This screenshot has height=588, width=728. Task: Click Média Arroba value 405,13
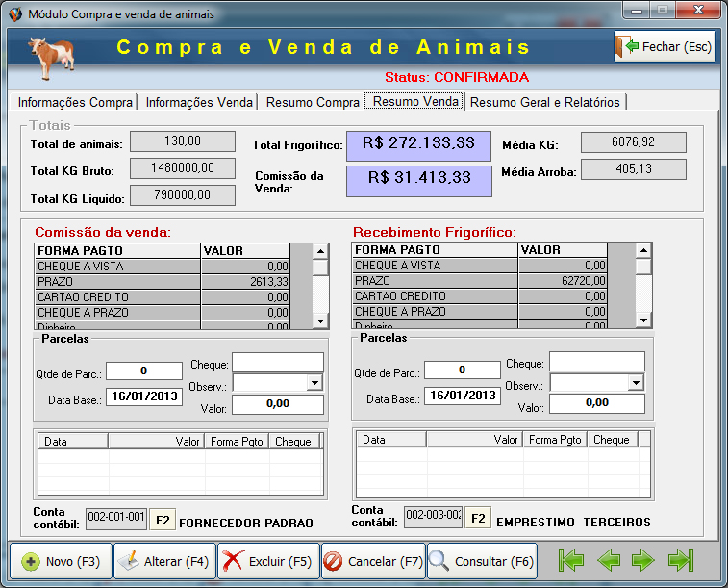pyautogui.click(x=634, y=169)
